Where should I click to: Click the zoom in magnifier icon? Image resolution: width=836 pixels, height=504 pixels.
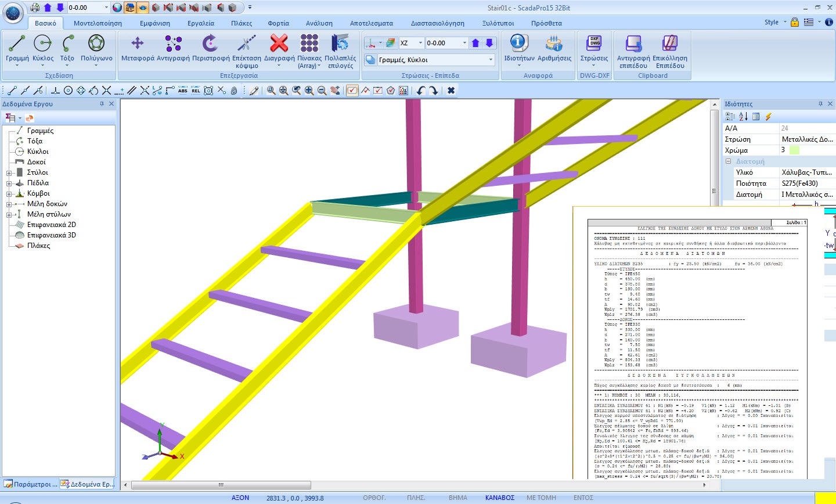[x=309, y=91]
